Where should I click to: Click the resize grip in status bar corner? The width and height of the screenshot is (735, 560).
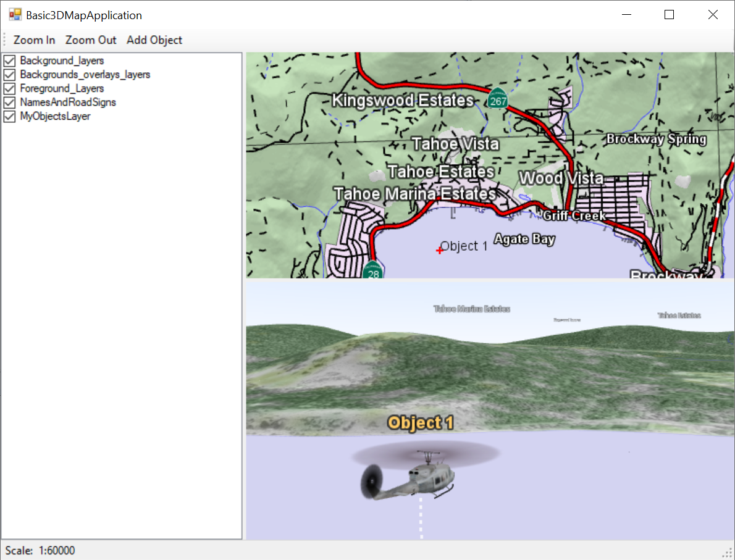click(728, 552)
